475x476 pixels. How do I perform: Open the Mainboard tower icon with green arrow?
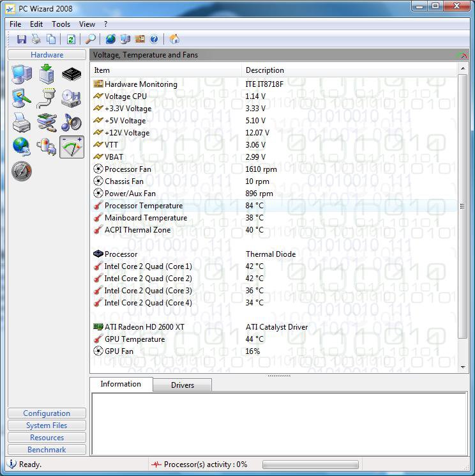tap(47, 74)
